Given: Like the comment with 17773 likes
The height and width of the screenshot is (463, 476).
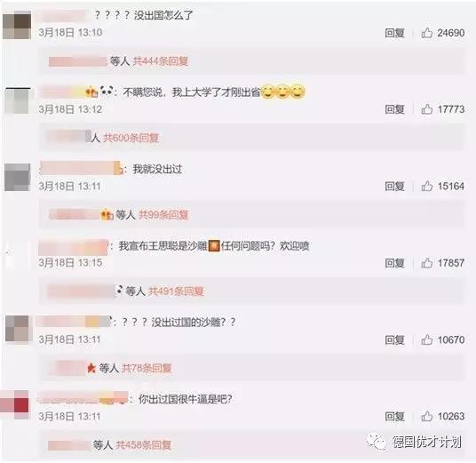Looking at the screenshot, I should click(426, 109).
